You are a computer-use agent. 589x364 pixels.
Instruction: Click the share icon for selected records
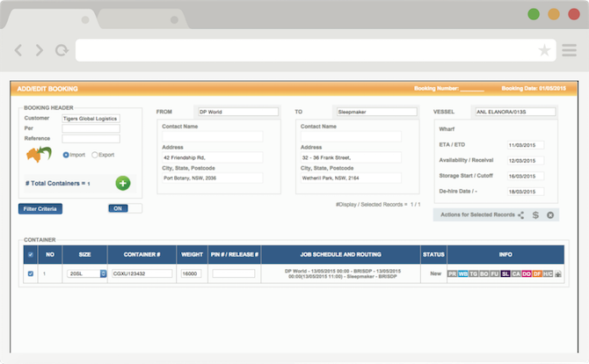tap(521, 215)
